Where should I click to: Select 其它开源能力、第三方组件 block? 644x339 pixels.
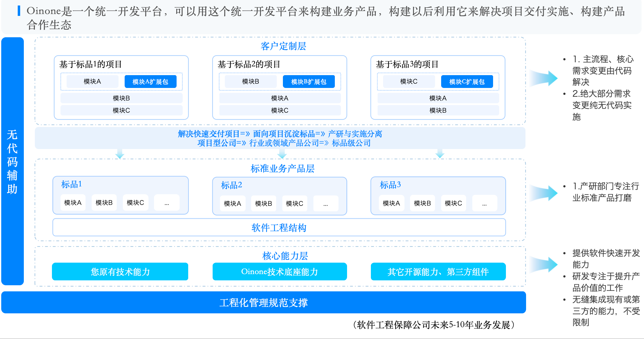[x=438, y=272]
